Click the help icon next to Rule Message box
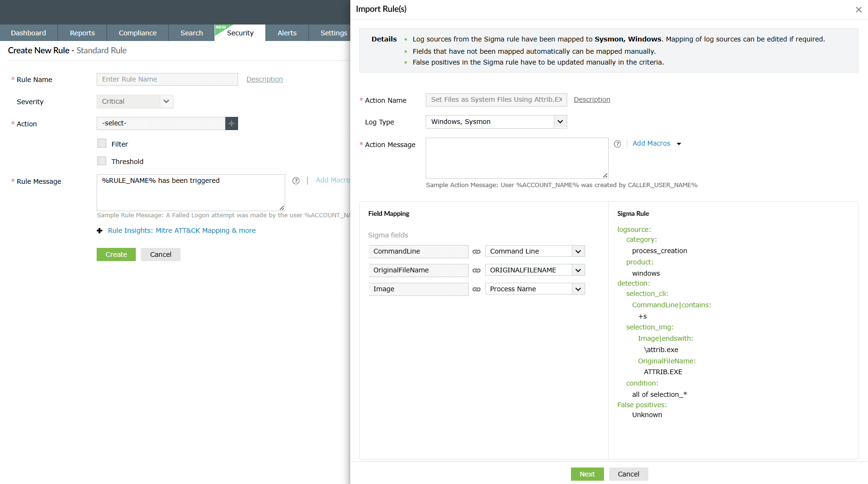Image resolution: width=868 pixels, height=484 pixels. tap(296, 180)
